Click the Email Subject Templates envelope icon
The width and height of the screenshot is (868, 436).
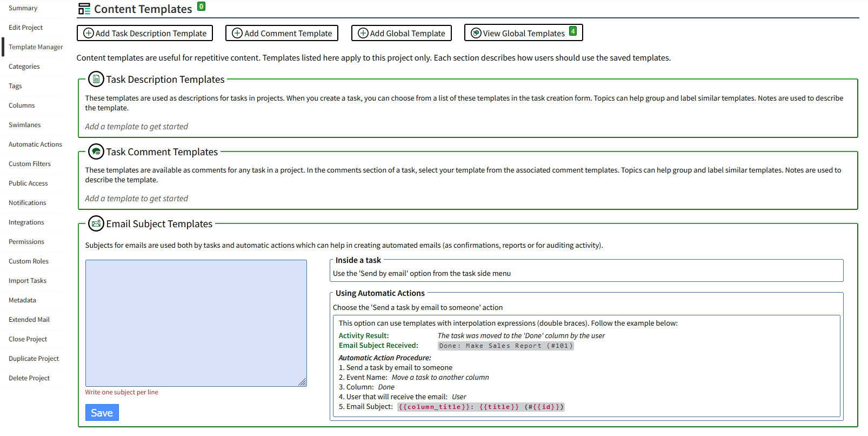tap(96, 223)
